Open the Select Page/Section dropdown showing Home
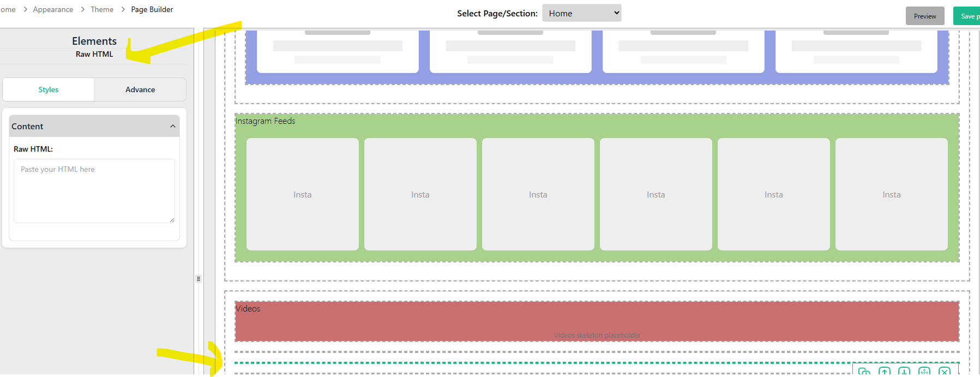This screenshot has width=980, height=377. [582, 13]
